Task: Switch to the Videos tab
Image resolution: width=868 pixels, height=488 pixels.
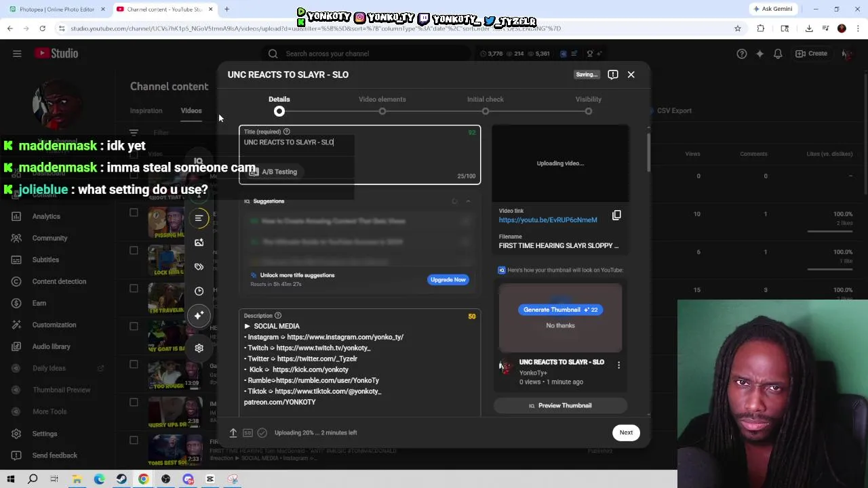Action: 191,110
